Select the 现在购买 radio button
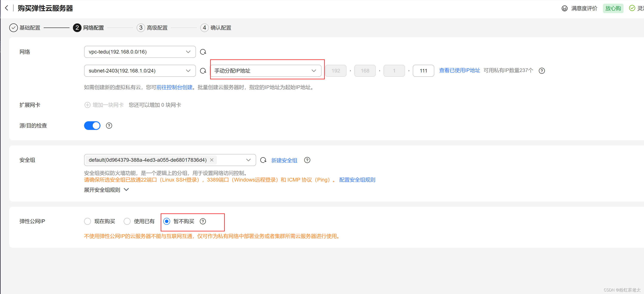 (x=88, y=221)
